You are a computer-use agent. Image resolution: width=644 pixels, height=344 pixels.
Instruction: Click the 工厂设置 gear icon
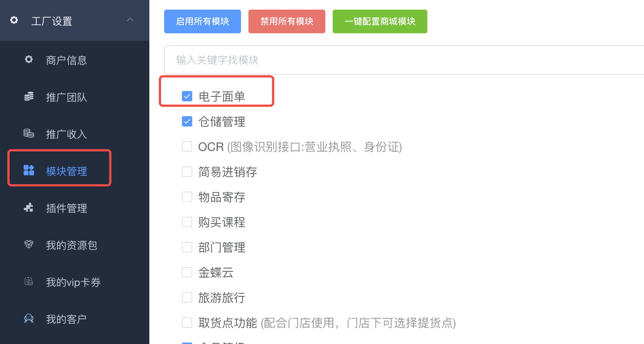pos(14,20)
